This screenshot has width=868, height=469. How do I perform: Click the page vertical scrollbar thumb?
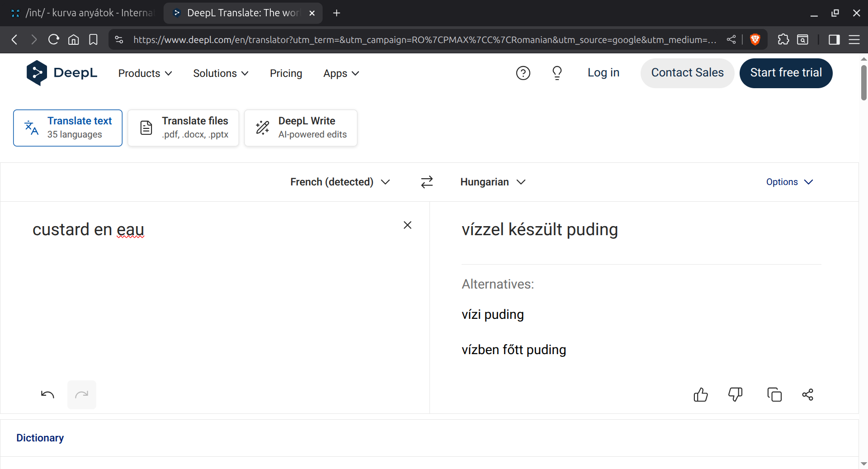point(863,83)
